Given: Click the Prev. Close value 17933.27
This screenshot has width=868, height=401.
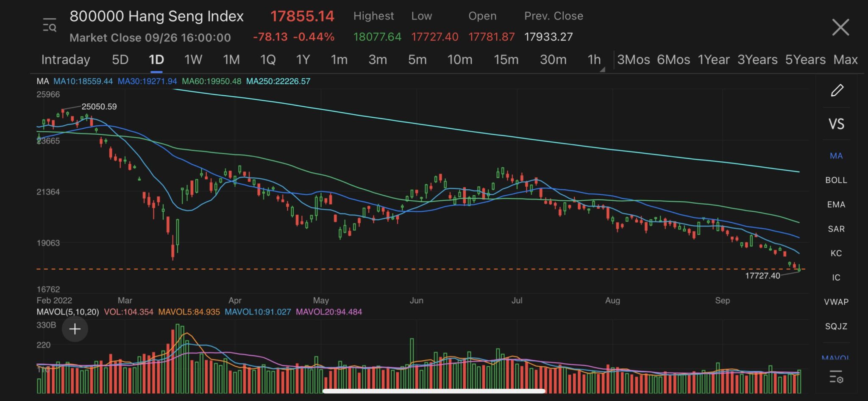Looking at the screenshot, I should coord(548,37).
